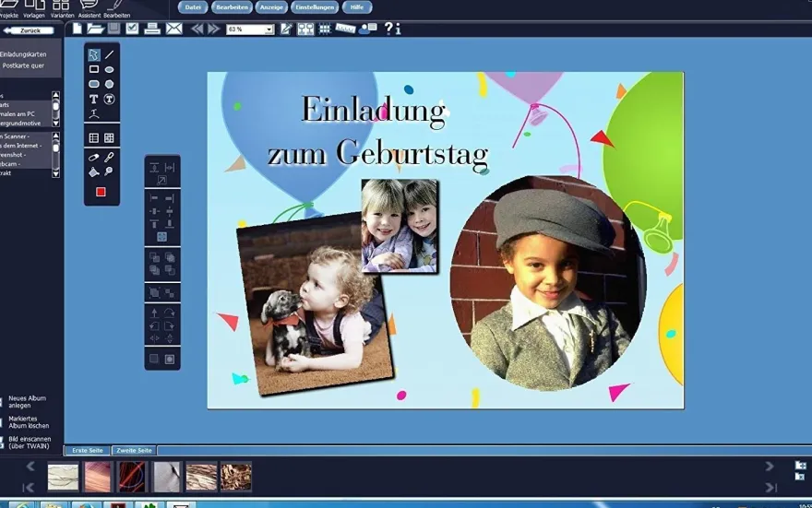
Task: Open the folder icon in toolbar
Action: (x=95, y=29)
